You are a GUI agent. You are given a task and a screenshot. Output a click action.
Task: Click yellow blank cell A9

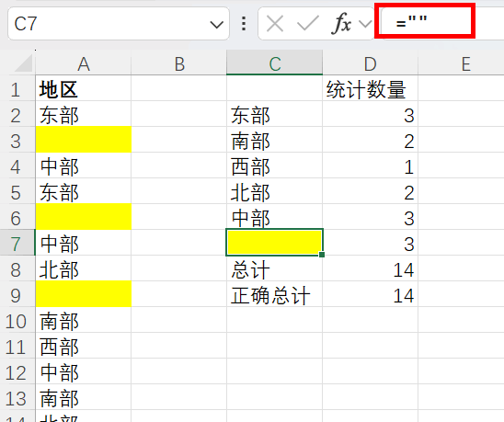point(84,294)
